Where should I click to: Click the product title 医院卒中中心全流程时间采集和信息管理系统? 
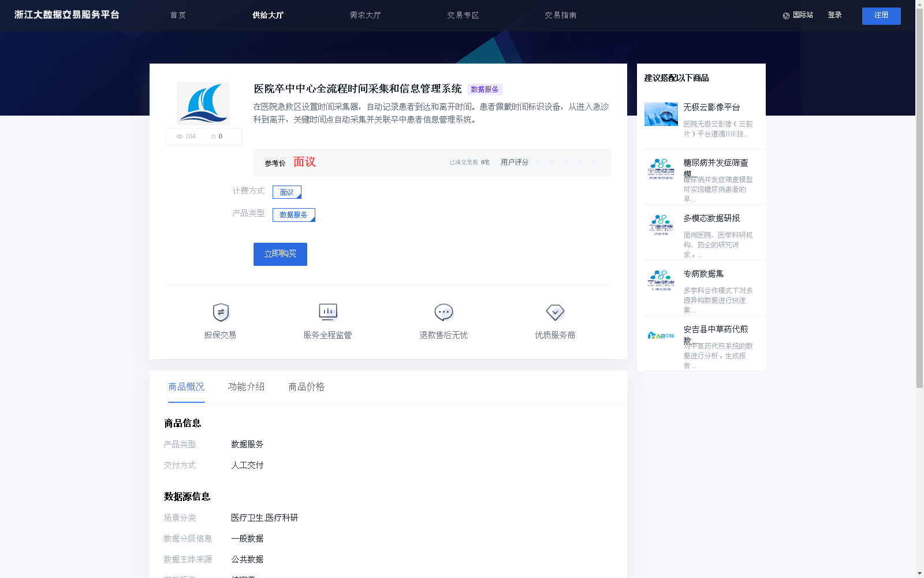357,89
